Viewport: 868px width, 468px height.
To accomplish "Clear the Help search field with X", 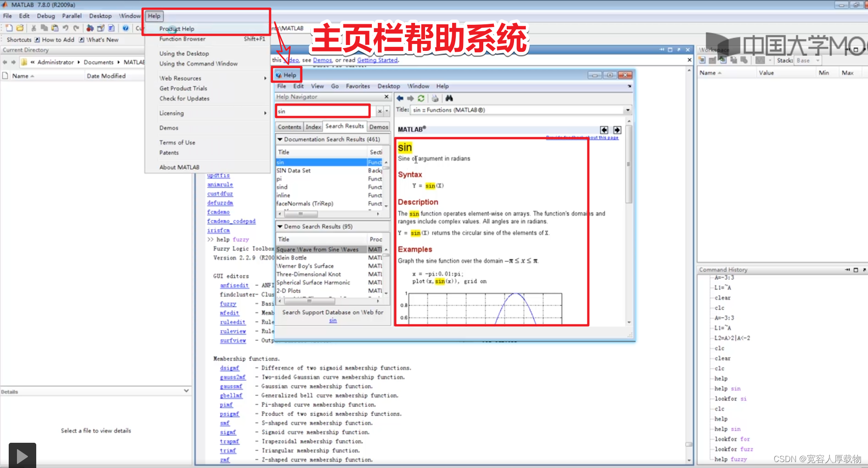I will [380, 111].
